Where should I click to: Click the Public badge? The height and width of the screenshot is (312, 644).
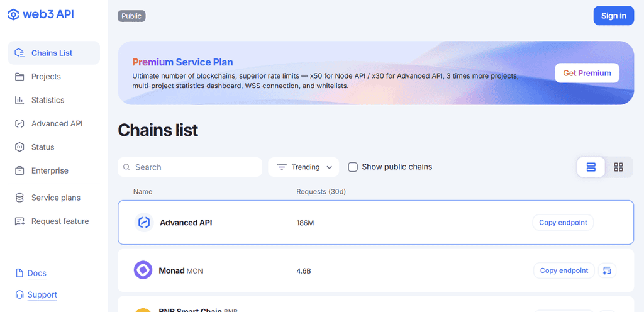click(131, 16)
